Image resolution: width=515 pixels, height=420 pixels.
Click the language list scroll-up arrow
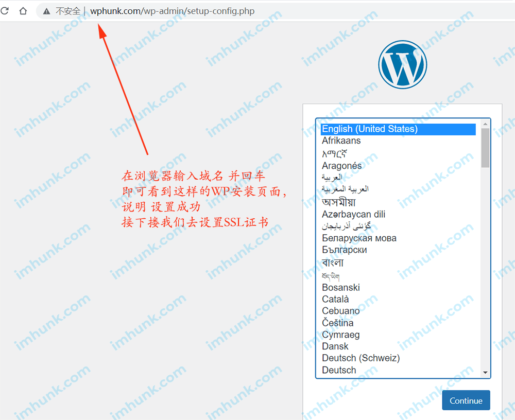click(x=485, y=124)
